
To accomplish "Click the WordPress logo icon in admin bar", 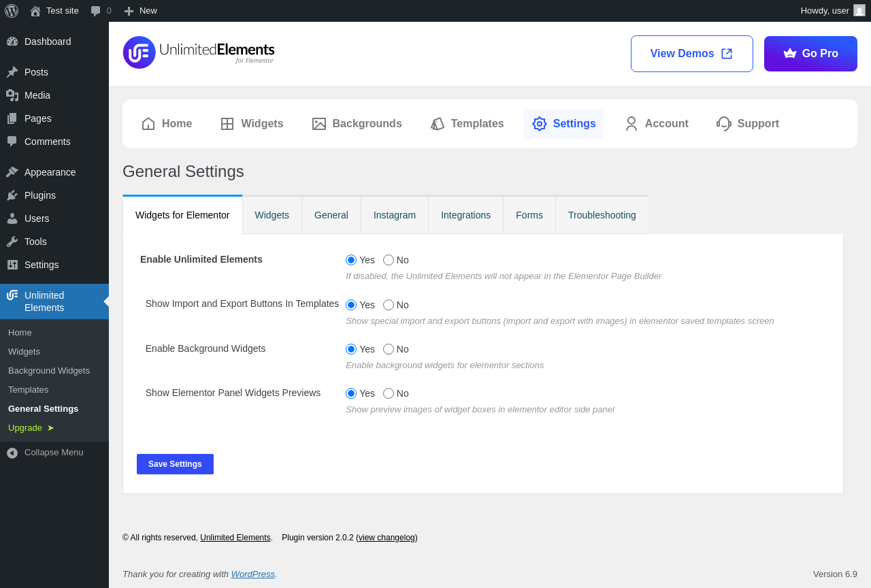I will (x=12, y=11).
